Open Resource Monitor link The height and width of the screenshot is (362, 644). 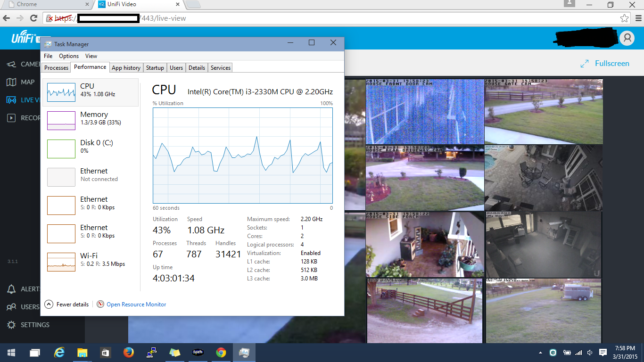click(136, 304)
